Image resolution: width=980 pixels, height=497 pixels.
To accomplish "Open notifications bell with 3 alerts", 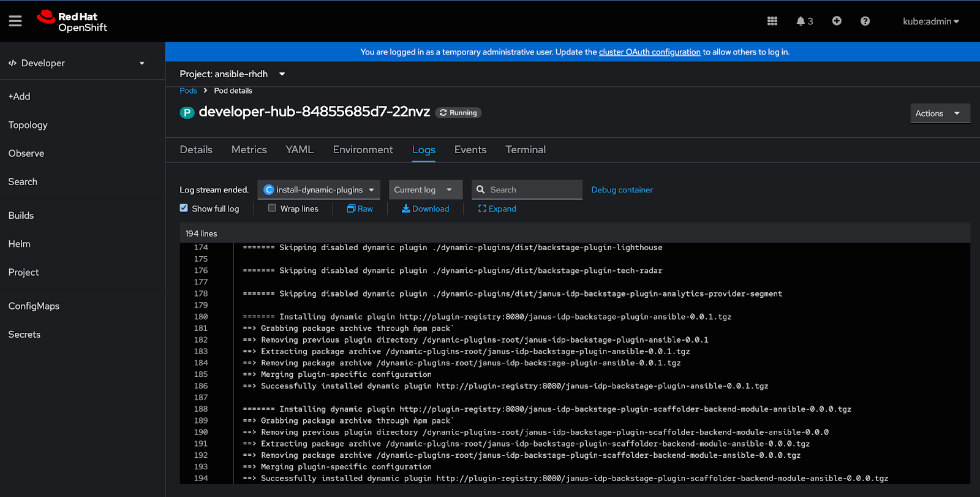I will click(804, 21).
